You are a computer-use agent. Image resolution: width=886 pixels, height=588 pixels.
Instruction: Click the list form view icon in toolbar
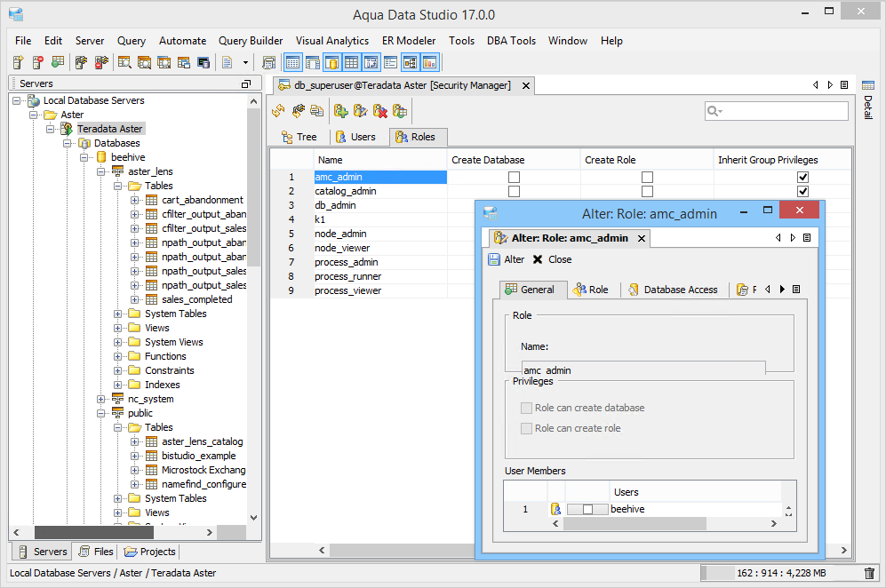390,62
